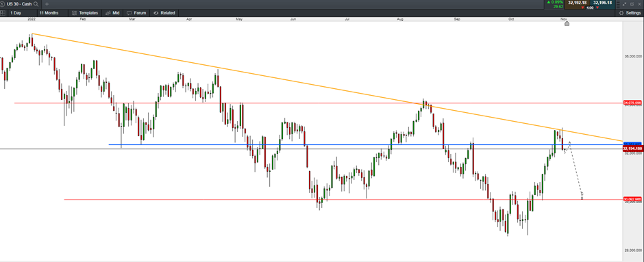Click the Aug label on time axis
Image resolution: width=644 pixels, height=262 pixels.
pyautogui.click(x=401, y=19)
